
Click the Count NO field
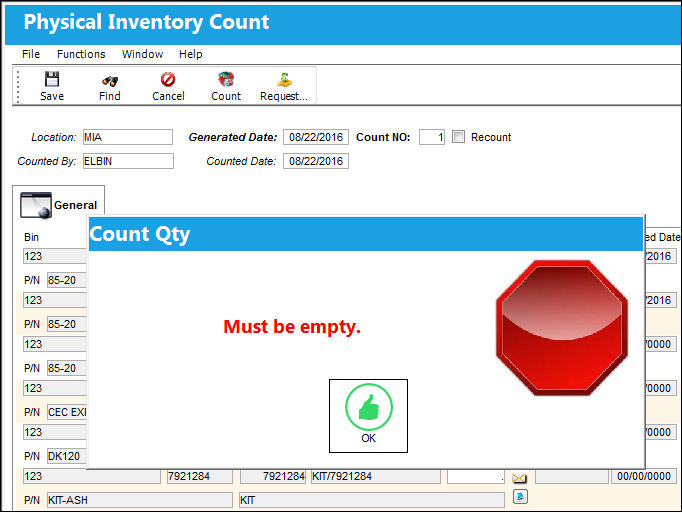pyautogui.click(x=432, y=137)
